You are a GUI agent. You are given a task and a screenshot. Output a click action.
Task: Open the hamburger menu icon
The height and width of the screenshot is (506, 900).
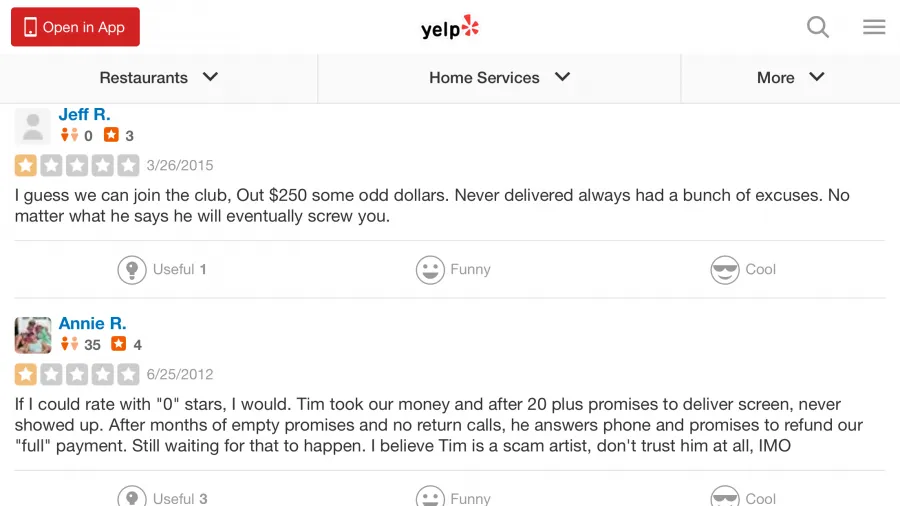[874, 26]
